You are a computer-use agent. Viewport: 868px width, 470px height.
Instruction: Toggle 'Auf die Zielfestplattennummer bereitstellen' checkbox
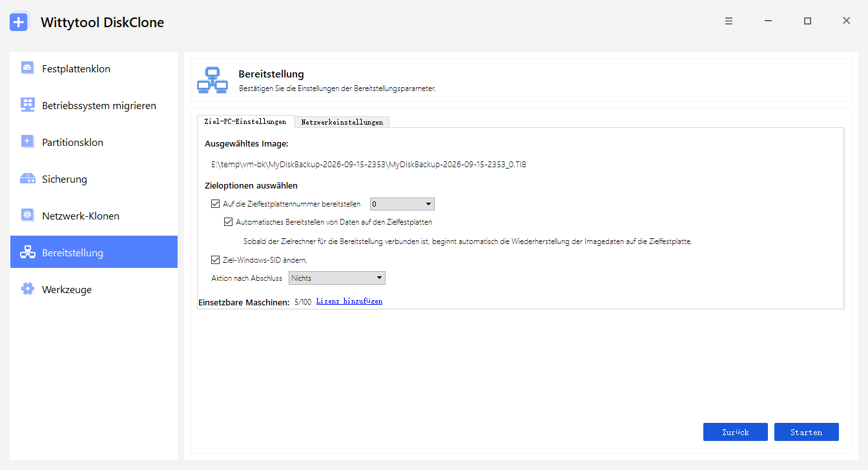tap(216, 204)
